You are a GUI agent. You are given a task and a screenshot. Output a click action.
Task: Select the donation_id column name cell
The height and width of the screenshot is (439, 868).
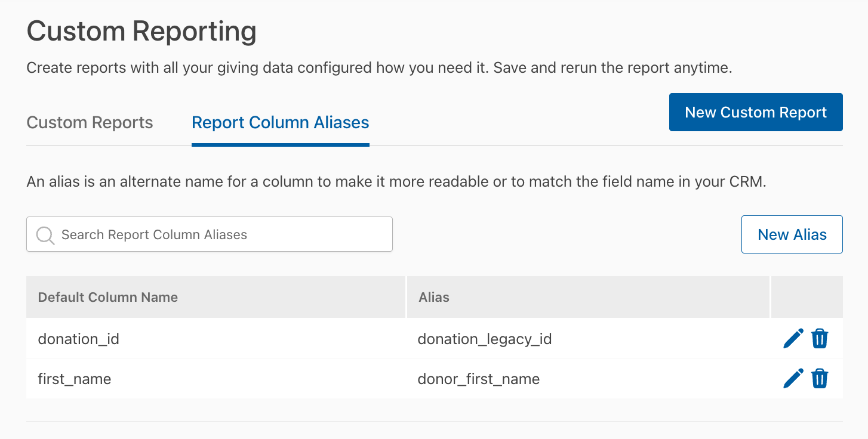tap(216, 339)
